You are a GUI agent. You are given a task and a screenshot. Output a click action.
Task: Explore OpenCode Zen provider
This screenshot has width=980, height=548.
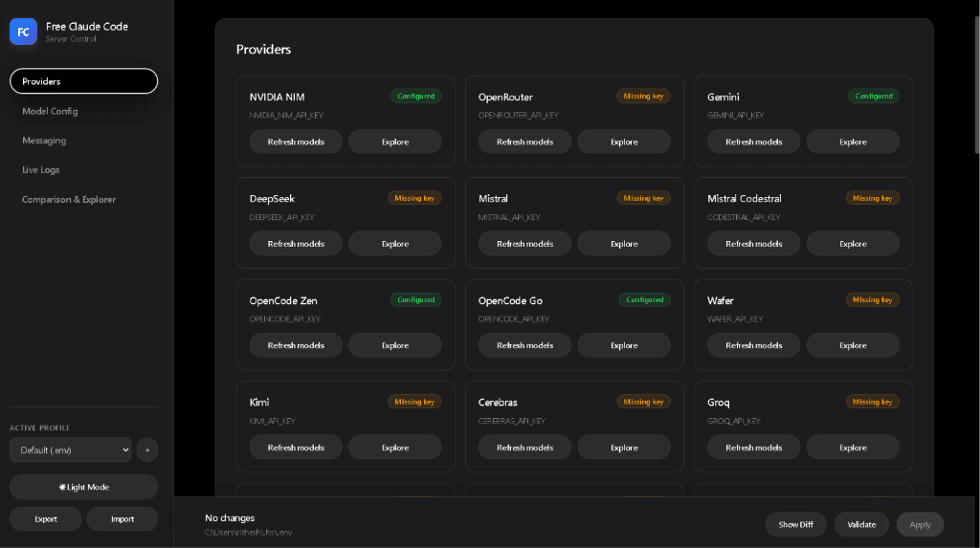(395, 345)
